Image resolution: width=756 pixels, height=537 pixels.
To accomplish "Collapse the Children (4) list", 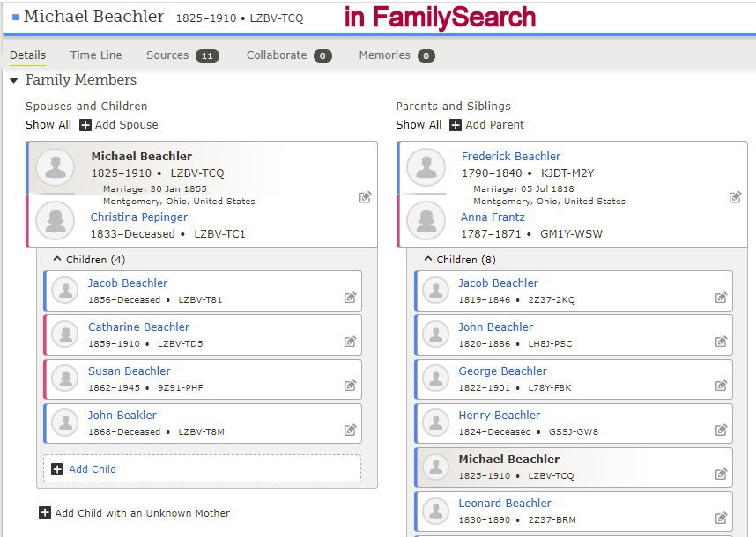I will point(57,260).
